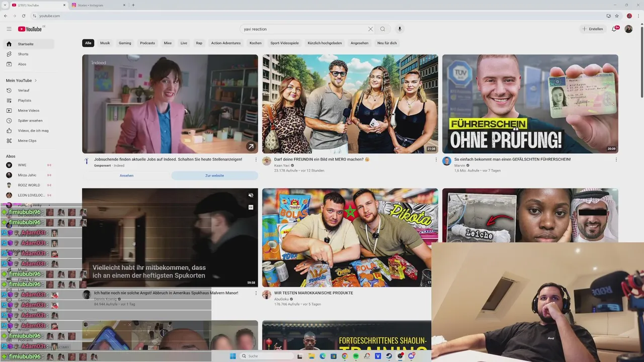Open the Chrome three-dot menu
Image resolution: width=644 pixels, height=362 pixels.
pos(638,16)
